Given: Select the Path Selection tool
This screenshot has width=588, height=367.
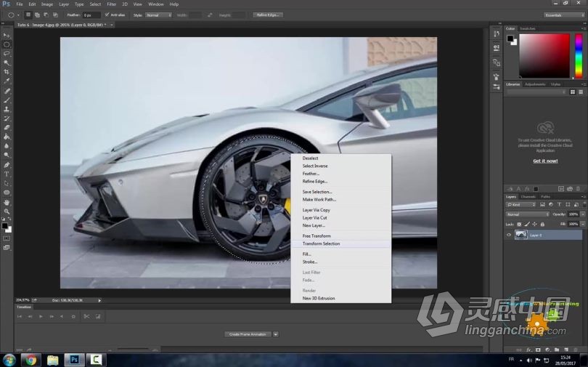Looking at the screenshot, I should click(7, 183).
